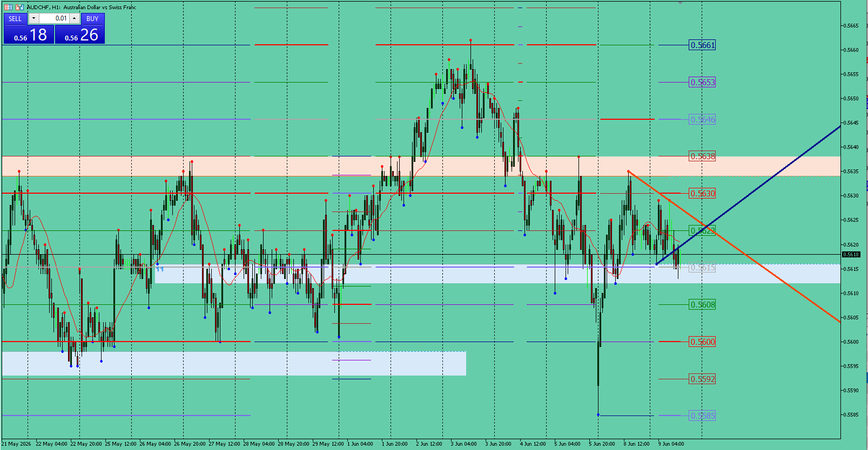Toggle the one-click trading panel icon

click(8, 7)
